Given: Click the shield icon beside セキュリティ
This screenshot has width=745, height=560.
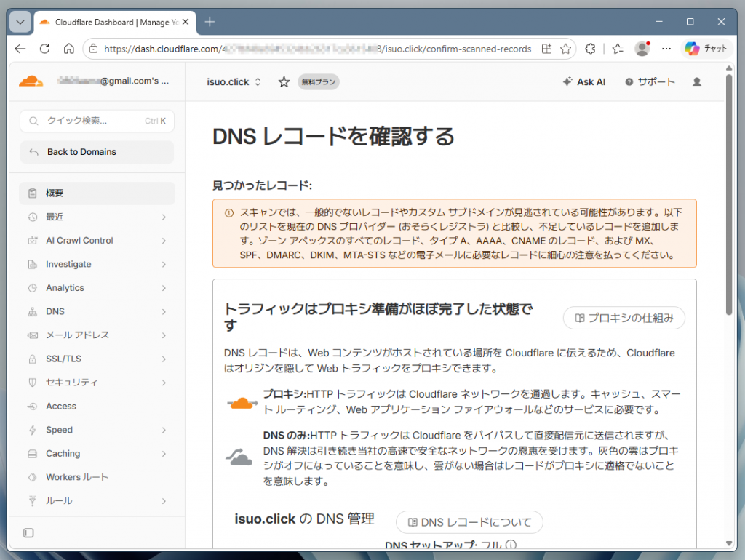Looking at the screenshot, I should pos(32,383).
